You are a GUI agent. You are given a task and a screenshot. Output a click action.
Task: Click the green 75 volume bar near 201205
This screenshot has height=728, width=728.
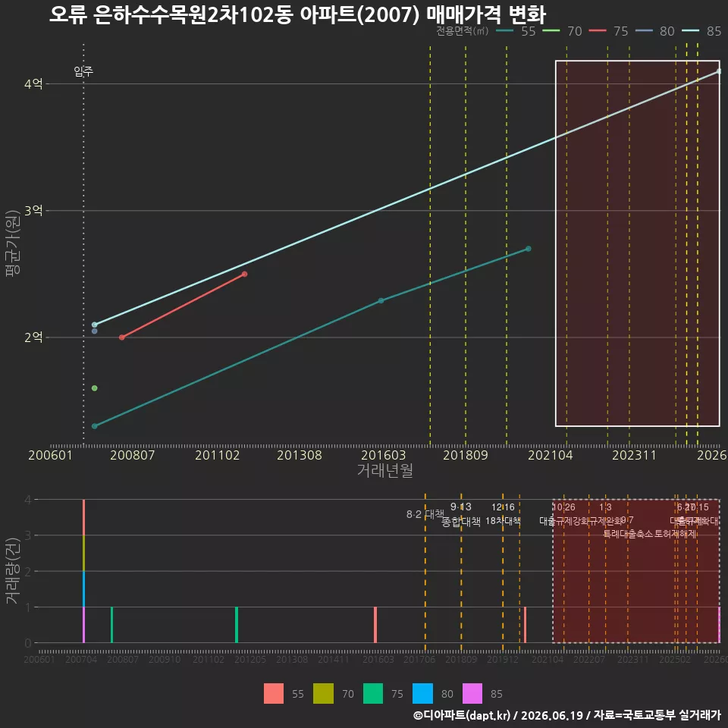(237, 625)
